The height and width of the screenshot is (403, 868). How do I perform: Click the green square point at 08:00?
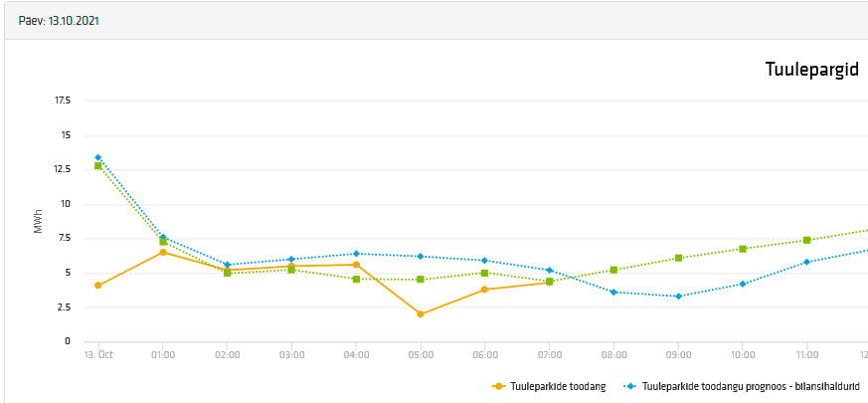(613, 270)
